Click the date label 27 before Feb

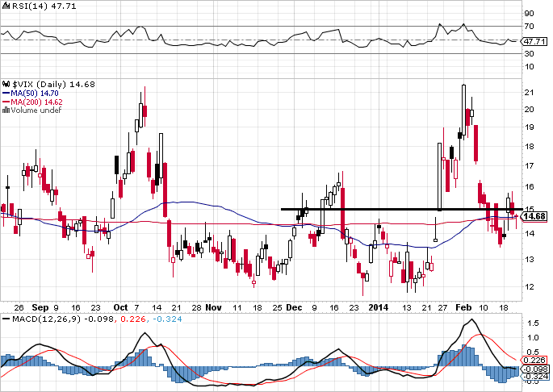(442, 308)
